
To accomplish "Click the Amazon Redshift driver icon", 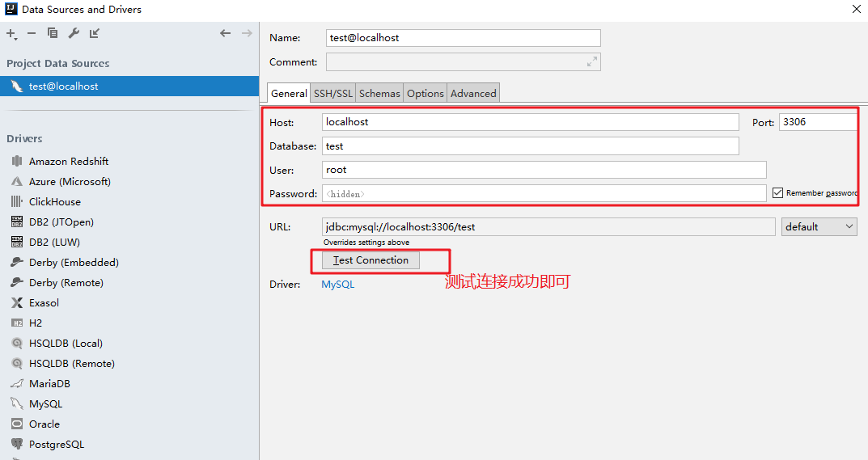I will pos(17,161).
